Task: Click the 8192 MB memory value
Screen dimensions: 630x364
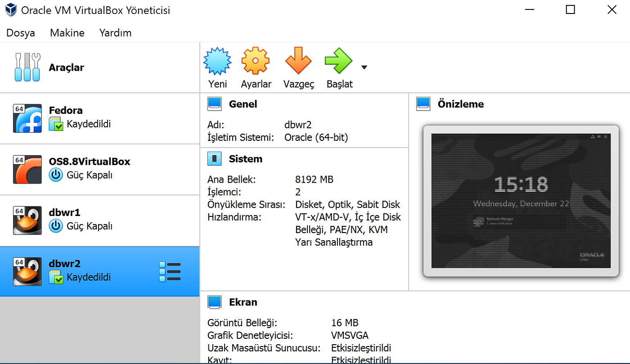Action: (314, 180)
